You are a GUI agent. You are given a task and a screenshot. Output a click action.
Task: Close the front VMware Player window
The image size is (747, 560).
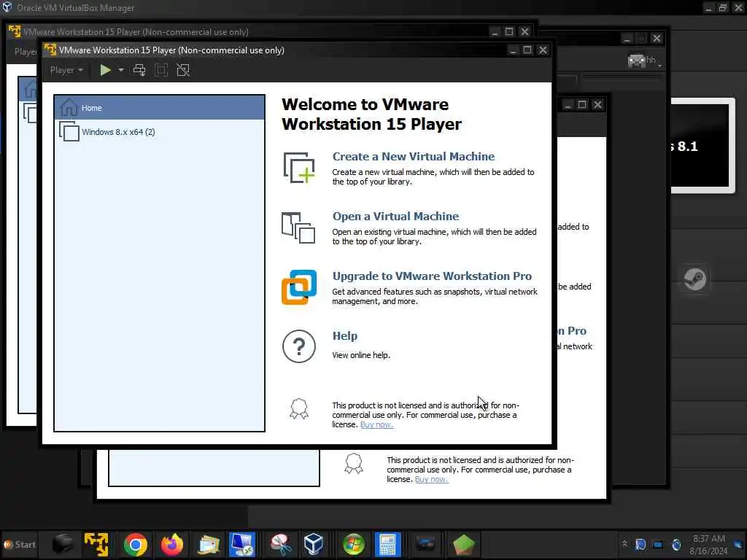[543, 50]
